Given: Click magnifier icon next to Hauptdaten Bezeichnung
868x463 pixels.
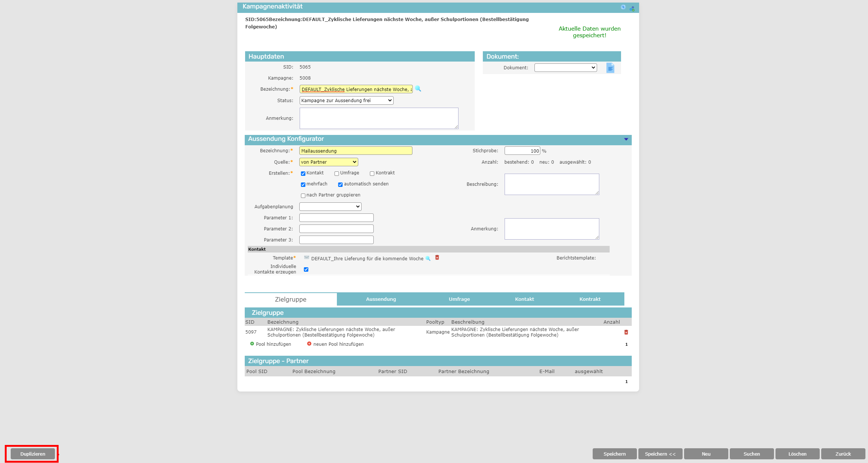Looking at the screenshot, I should pyautogui.click(x=418, y=89).
